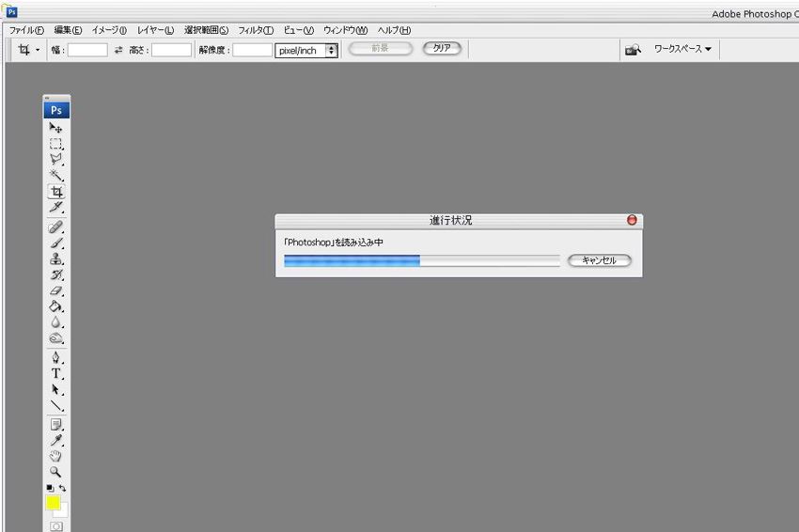Click the クリア button in options bar
Screen dimensions: 799x532
442,48
